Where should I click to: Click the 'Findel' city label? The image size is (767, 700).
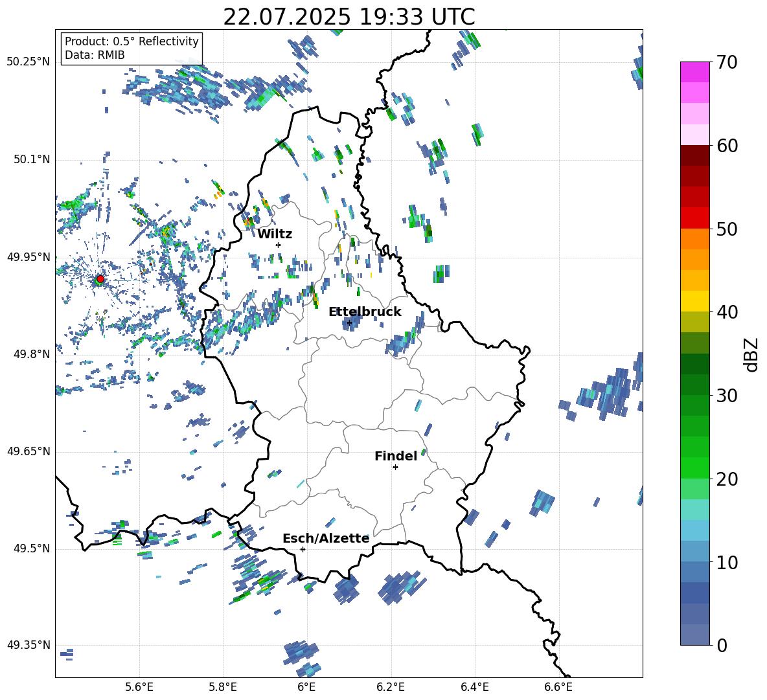coord(396,456)
